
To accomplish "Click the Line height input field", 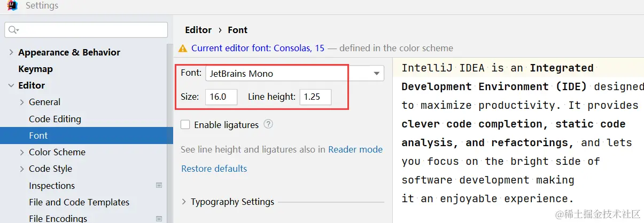I will pos(315,97).
